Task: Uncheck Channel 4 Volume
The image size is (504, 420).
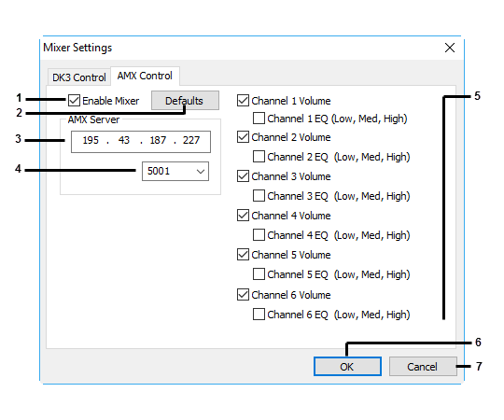Action: point(243,216)
